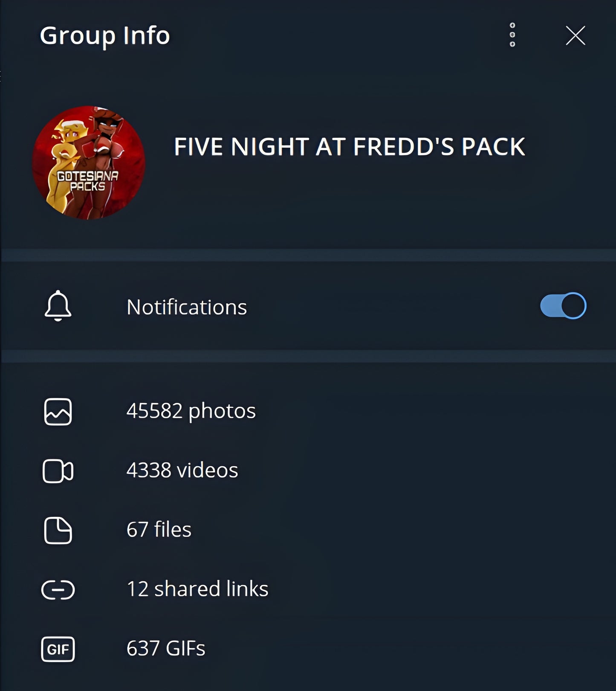Viewport: 616px width, 691px height.
Task: Show the 67 files list
Action: [159, 529]
